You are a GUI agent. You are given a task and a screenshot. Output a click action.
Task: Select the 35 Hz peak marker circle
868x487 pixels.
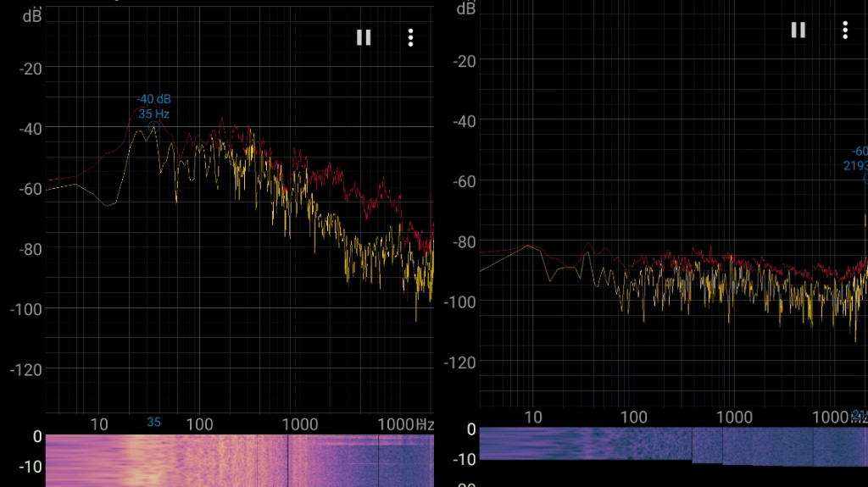tap(154, 127)
